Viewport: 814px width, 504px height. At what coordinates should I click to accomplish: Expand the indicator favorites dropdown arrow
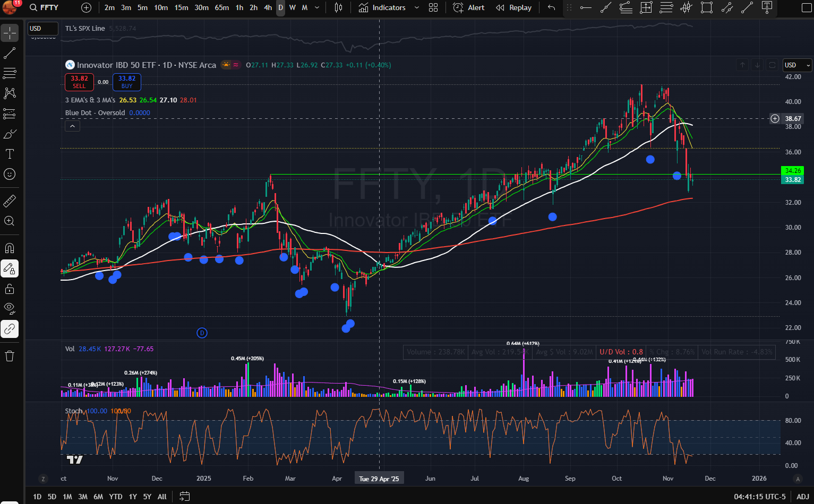[417, 7]
